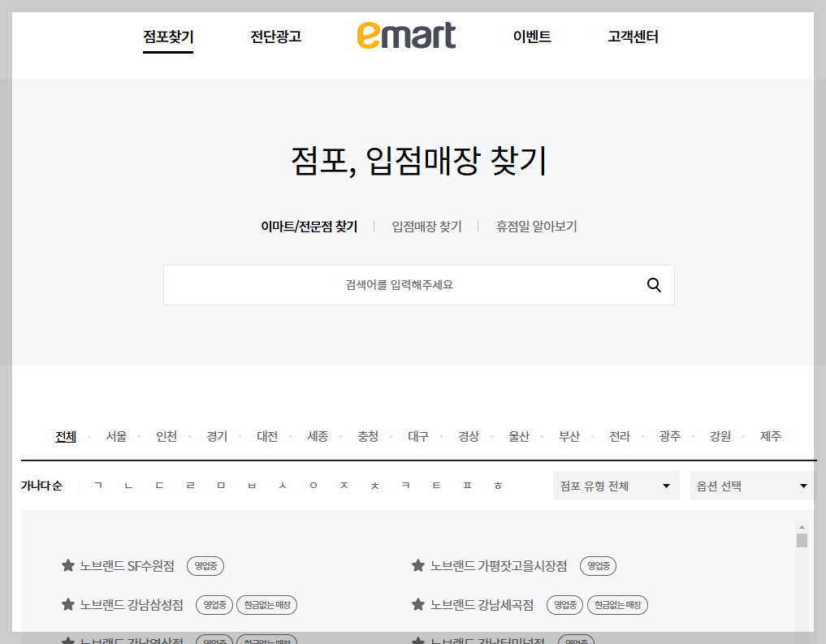Viewport: 826px width, 644px height.
Task: Filter stores by 부산 region
Action: (569, 437)
